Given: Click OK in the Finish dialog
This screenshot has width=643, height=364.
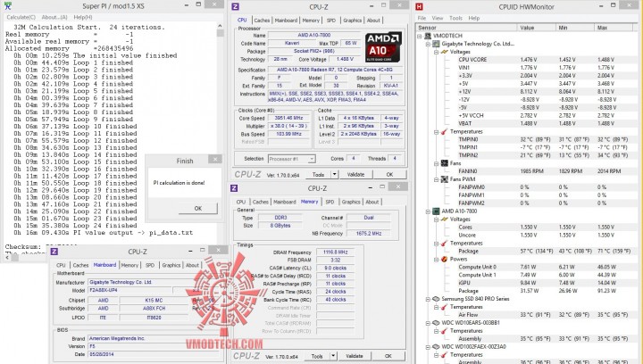Looking at the screenshot, I should click(198, 208).
